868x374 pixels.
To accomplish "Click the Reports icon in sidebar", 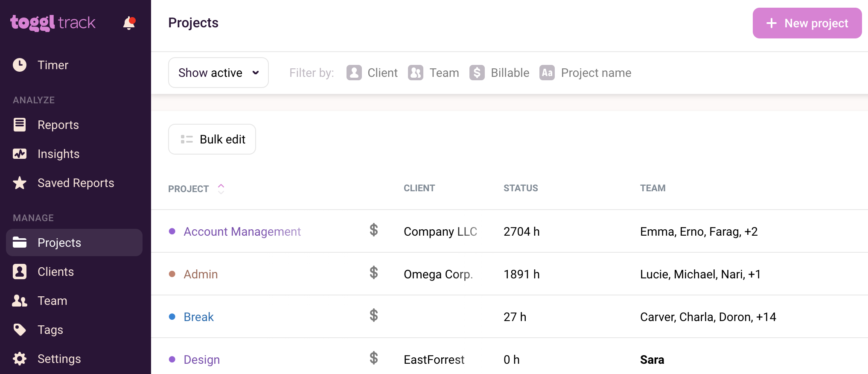I will coord(20,125).
